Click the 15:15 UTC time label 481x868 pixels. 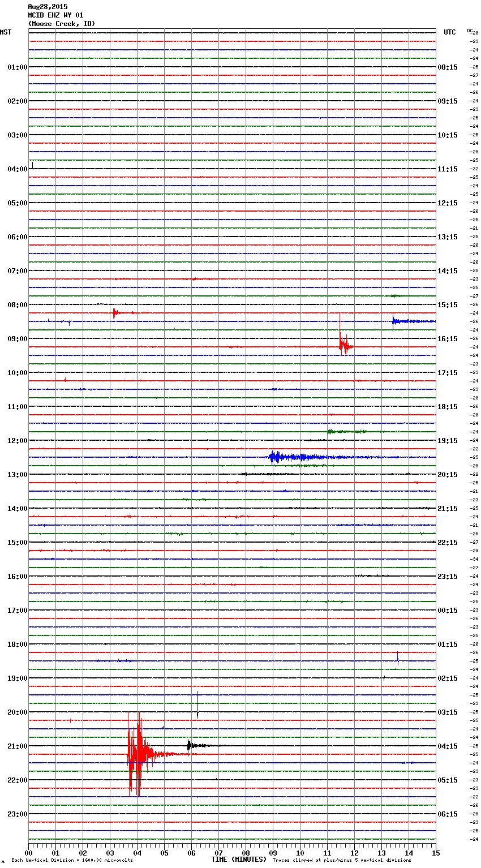point(448,305)
